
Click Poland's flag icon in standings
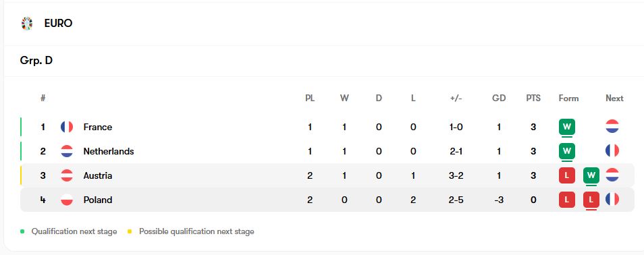(x=67, y=200)
